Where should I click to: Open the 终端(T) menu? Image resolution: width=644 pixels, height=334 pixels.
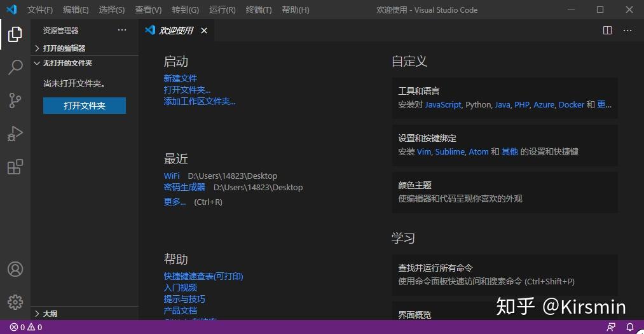(259, 10)
